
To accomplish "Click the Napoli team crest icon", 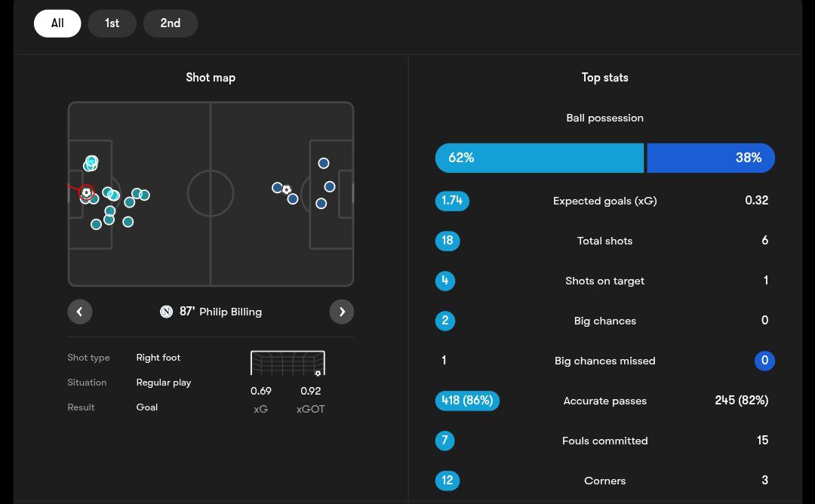I will pyautogui.click(x=166, y=312).
